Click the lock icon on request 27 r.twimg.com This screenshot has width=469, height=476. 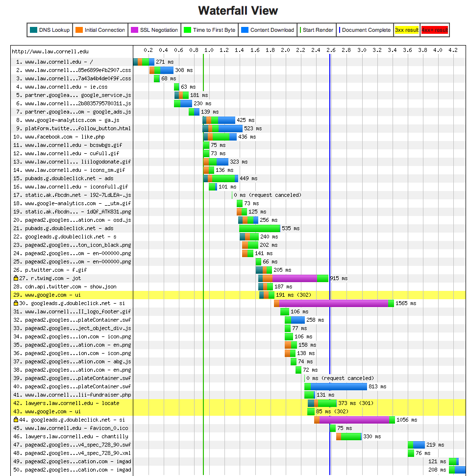point(16,278)
